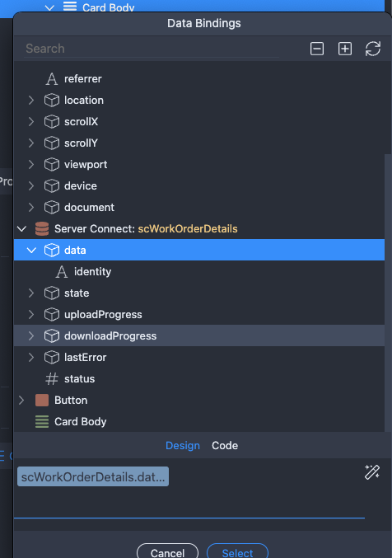Click the expand all plus icon
This screenshot has height=558, width=392.
click(345, 49)
